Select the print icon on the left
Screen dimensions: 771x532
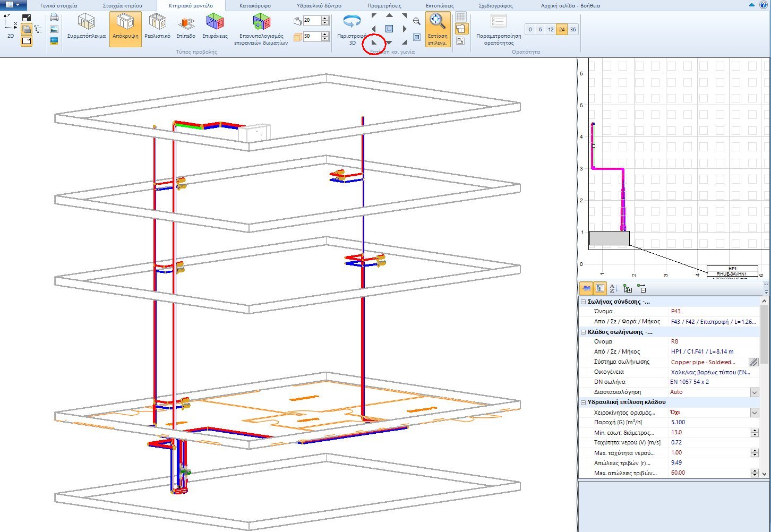(54, 17)
